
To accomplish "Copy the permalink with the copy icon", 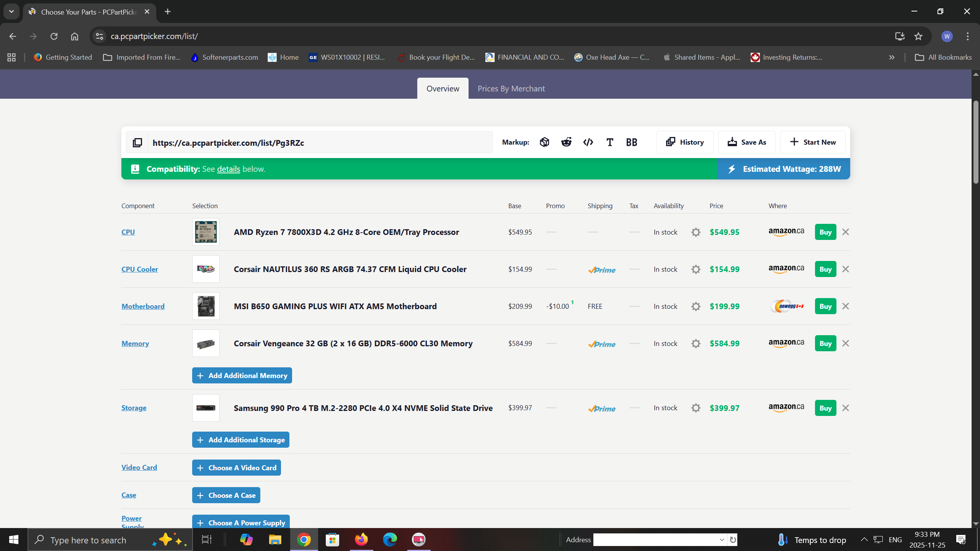I will tap(137, 143).
